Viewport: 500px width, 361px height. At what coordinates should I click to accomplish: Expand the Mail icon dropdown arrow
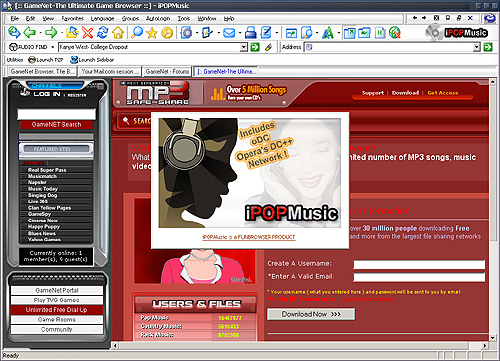[x=240, y=33]
